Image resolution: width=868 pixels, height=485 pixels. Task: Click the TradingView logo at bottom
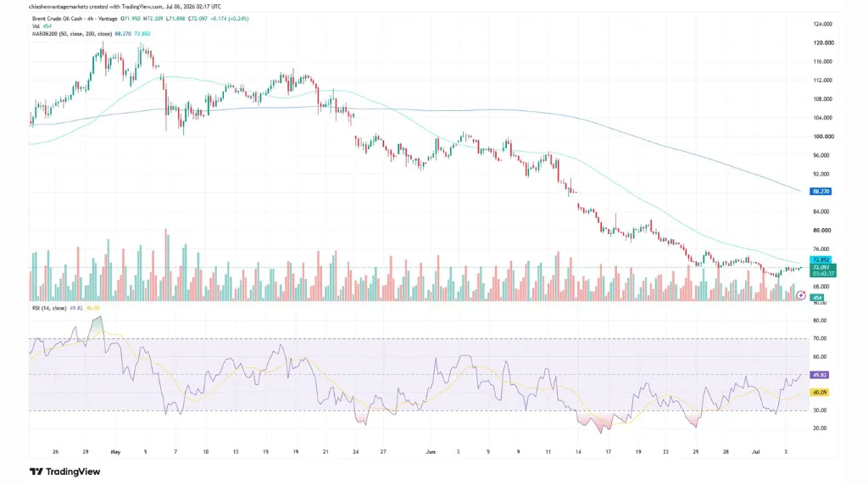coord(64,471)
